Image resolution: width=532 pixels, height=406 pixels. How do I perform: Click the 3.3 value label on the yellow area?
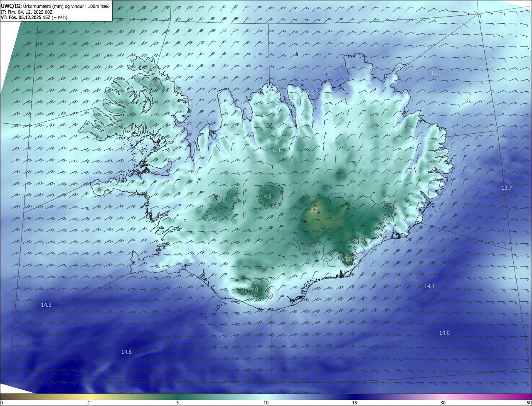pos(315,210)
